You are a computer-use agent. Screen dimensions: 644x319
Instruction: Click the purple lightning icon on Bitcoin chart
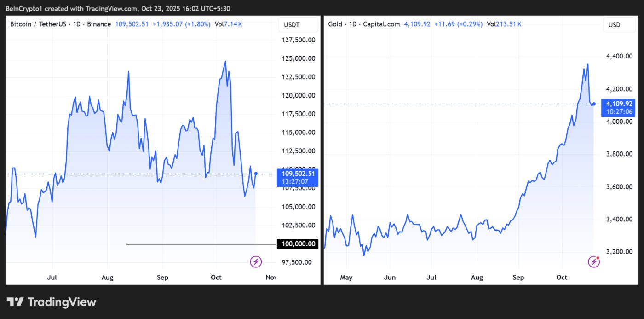[256, 262]
